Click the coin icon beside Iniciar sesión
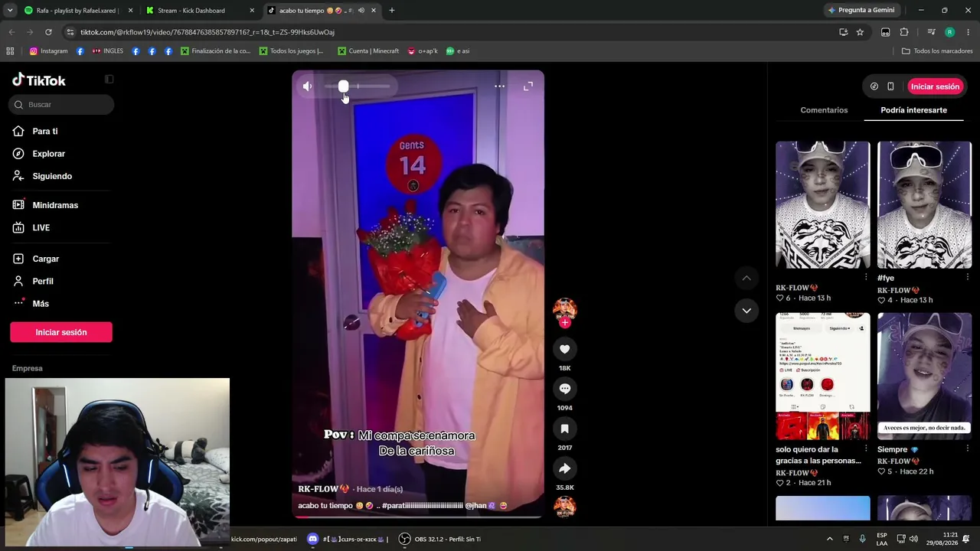980x551 pixels. pos(874,86)
